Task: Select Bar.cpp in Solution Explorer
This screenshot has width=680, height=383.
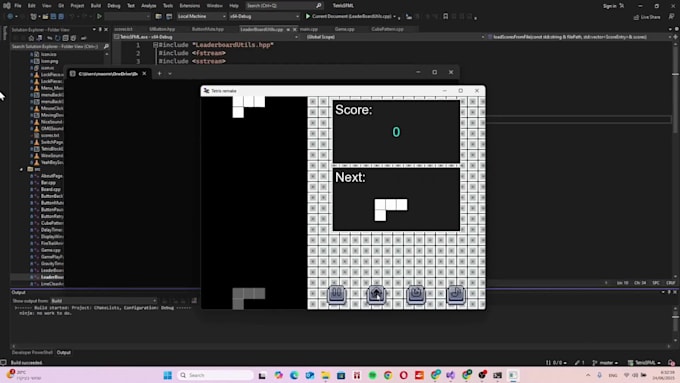Action: 48,183
